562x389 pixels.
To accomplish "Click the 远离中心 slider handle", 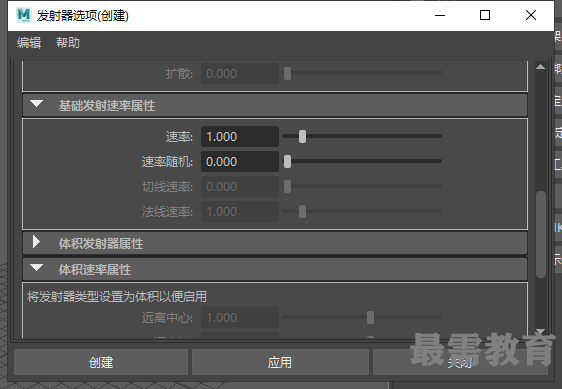I will pyautogui.click(x=371, y=317).
